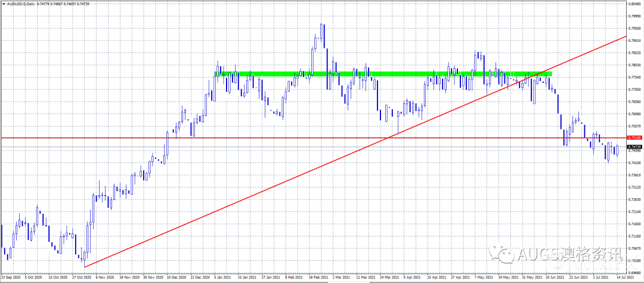Click the 0.77540 price axis label
Viewport: 644px width, 283px height.
[x=635, y=78]
